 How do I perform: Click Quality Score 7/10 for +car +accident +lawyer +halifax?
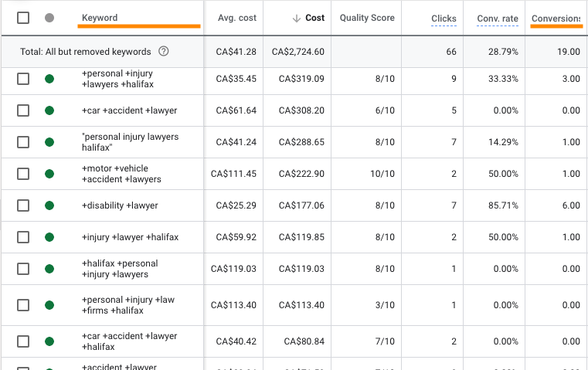point(385,341)
